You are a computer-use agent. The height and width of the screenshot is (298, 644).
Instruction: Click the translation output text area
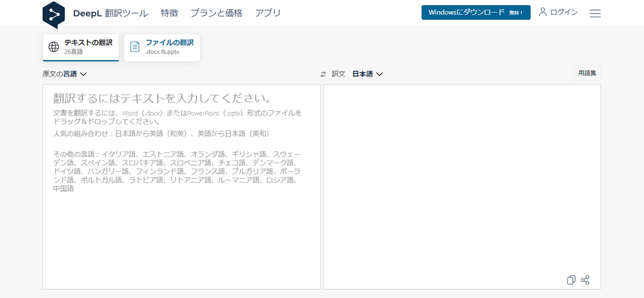(x=462, y=187)
